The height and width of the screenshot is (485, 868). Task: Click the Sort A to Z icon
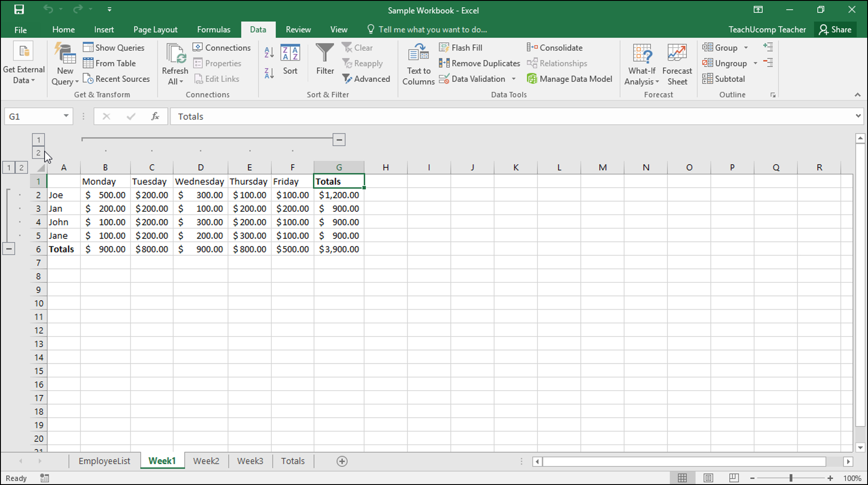(x=269, y=52)
